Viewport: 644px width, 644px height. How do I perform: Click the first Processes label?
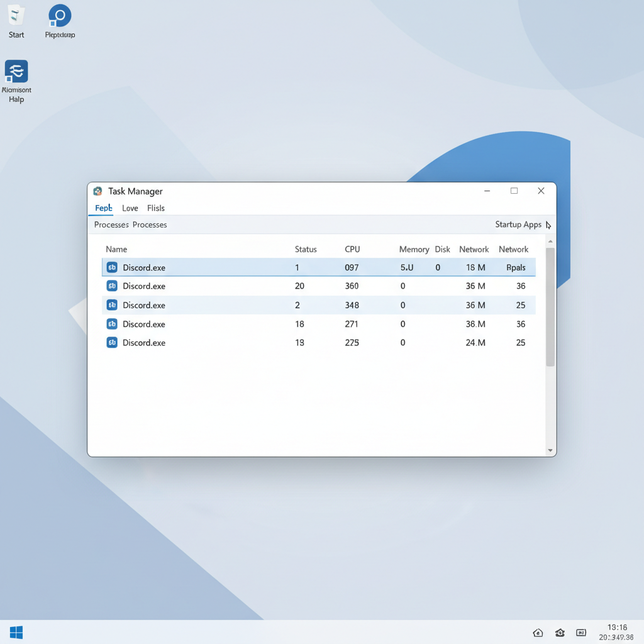(111, 225)
